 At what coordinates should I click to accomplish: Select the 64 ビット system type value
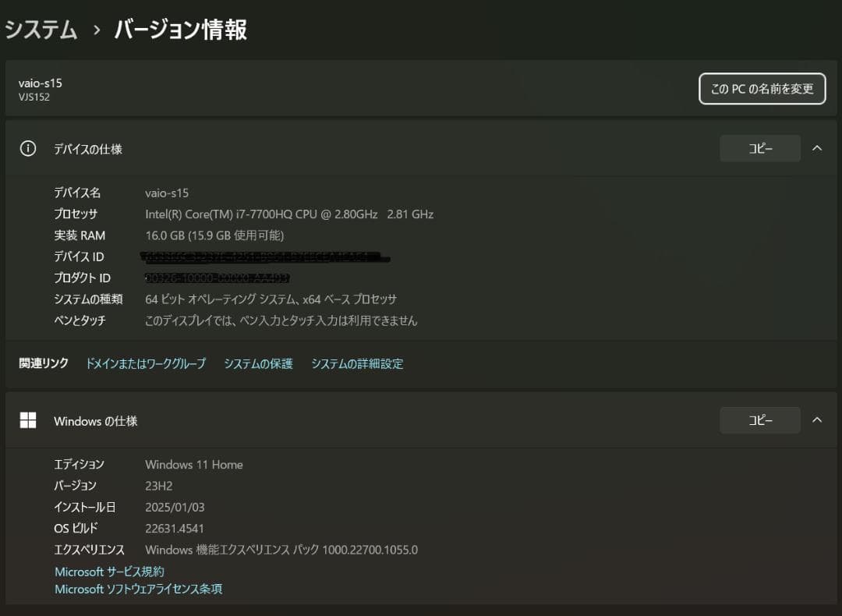pyautogui.click(x=271, y=299)
